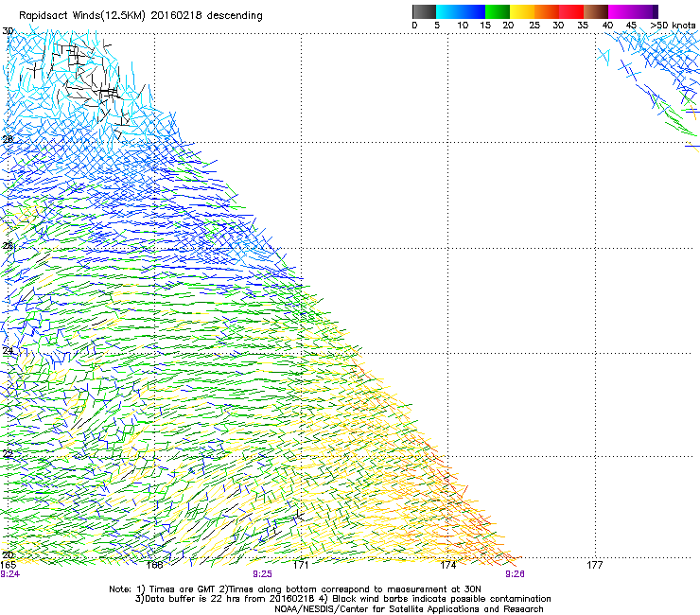Screen dimensions: 700x615
Task: Click the latitude label '28'
Action: (x=8, y=139)
